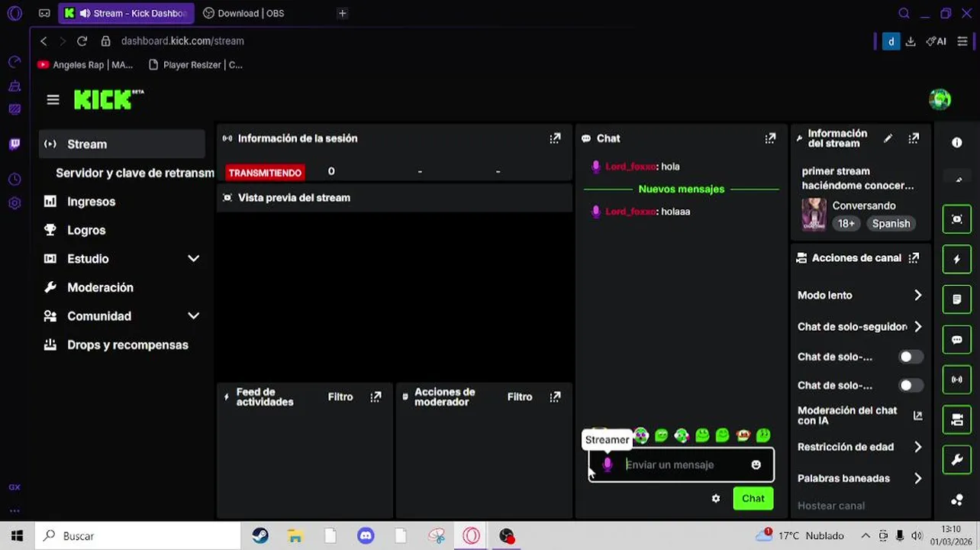This screenshot has width=980, height=550.
Task: Click the 18+ tag
Action: pos(846,224)
